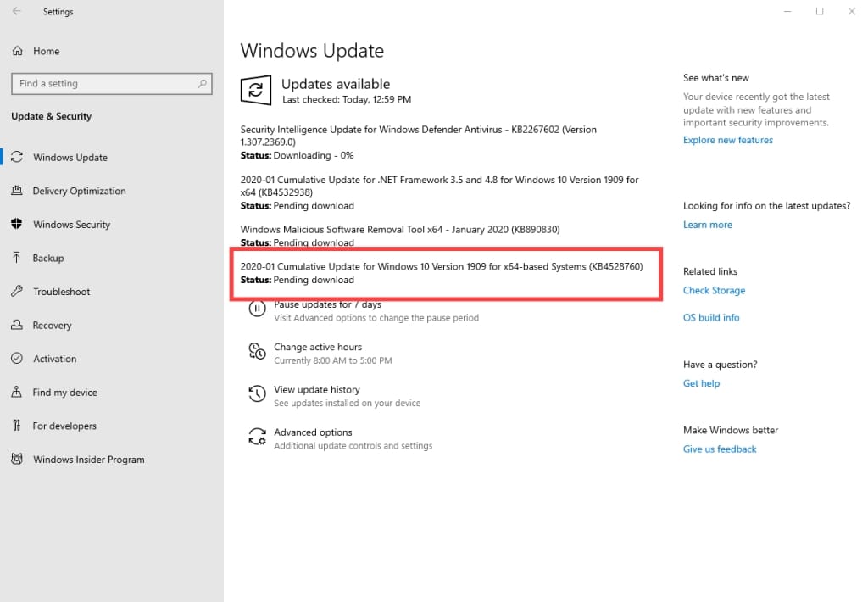Focus the Find a setting search box

pos(111,84)
